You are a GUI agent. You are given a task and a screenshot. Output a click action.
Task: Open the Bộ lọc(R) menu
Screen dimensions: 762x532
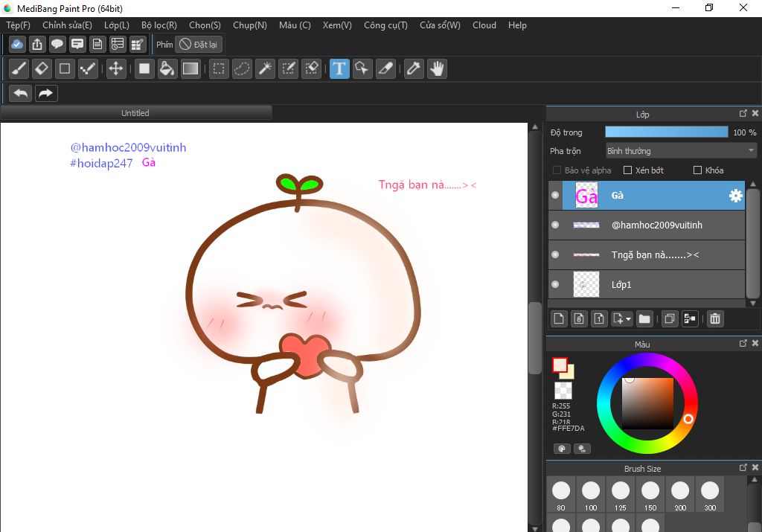tap(159, 25)
